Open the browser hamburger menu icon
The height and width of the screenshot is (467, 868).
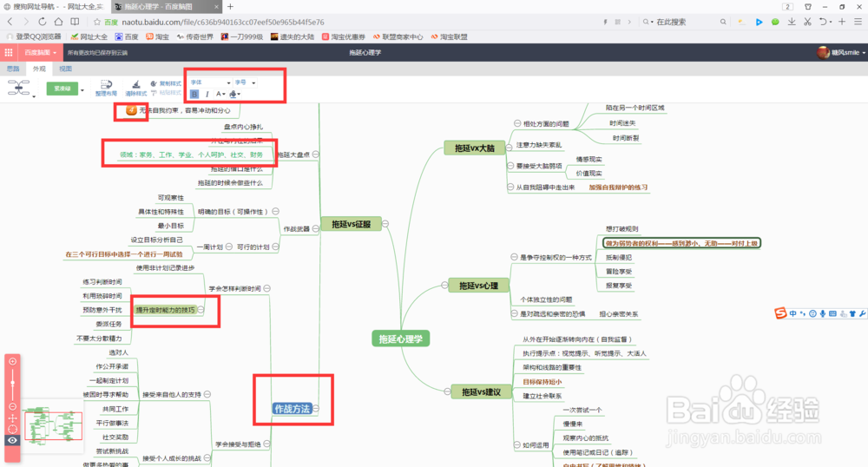[x=858, y=22]
